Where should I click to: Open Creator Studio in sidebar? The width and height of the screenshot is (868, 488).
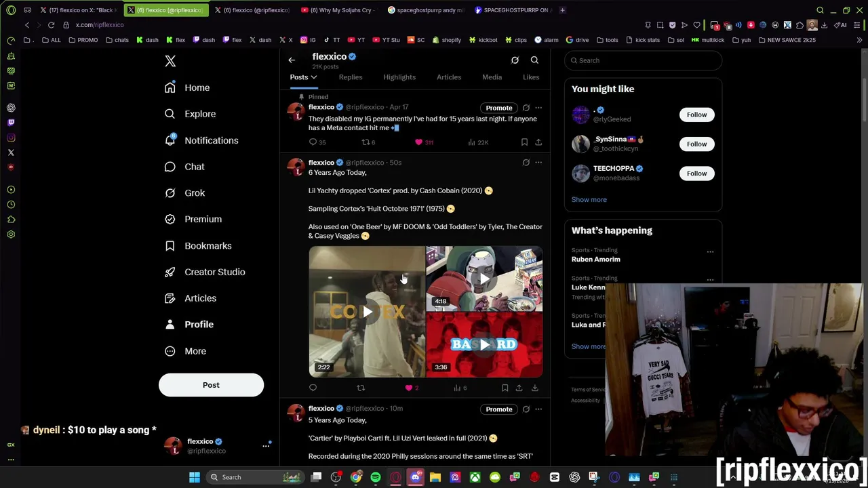[205, 272]
